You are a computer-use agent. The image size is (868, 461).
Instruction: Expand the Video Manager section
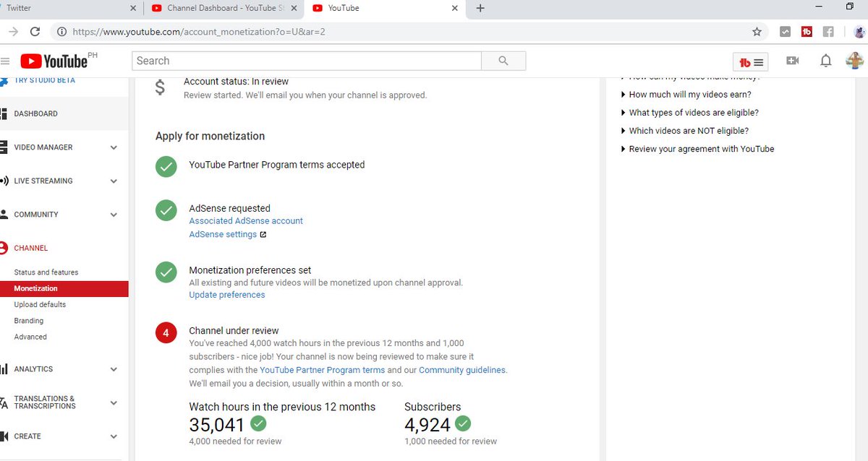coord(114,147)
